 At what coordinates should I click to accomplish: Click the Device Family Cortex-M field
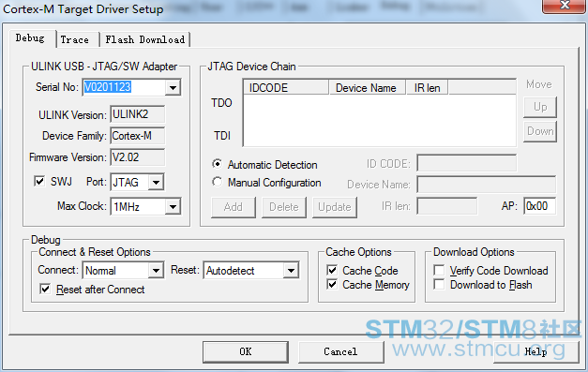tap(137, 136)
